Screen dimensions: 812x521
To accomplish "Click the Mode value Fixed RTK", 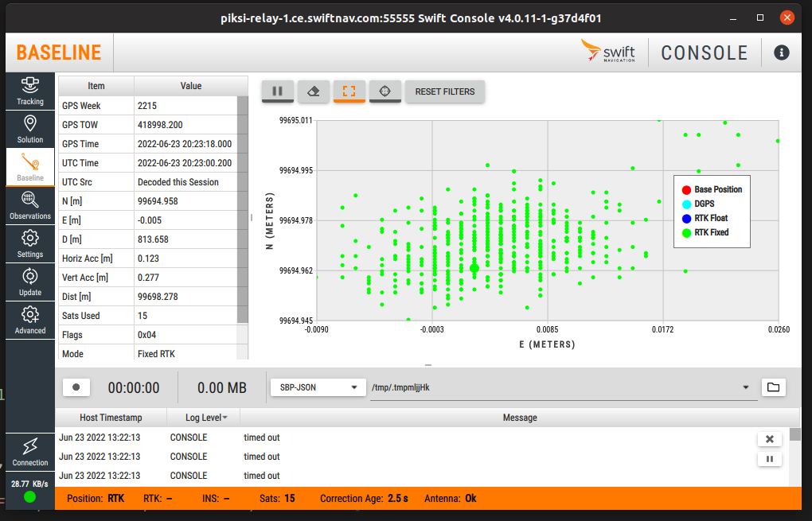I will click(156, 355).
